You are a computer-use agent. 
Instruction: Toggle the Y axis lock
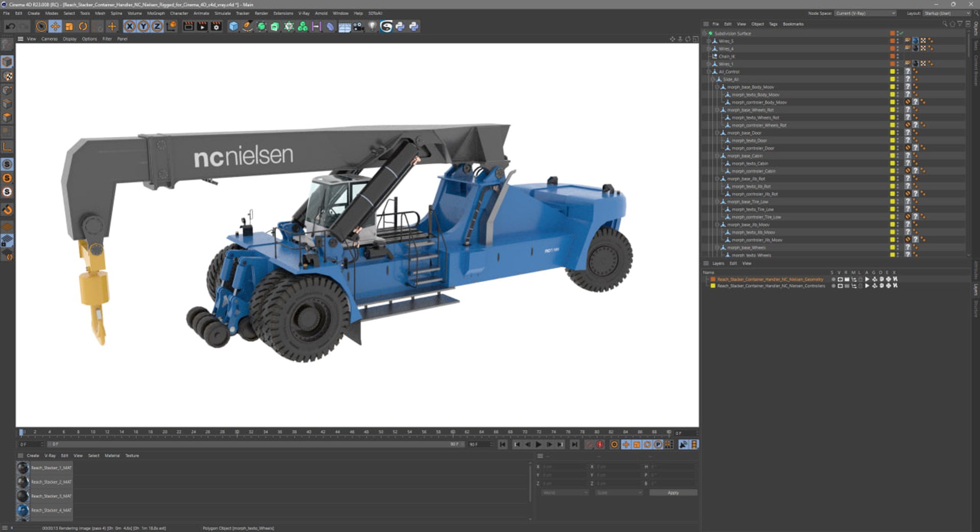coord(143,27)
